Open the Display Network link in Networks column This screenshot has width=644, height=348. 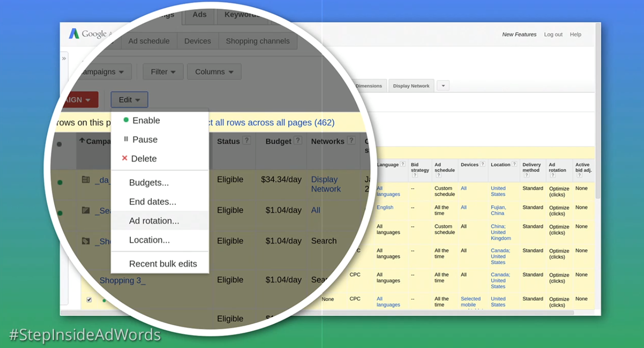(x=326, y=184)
